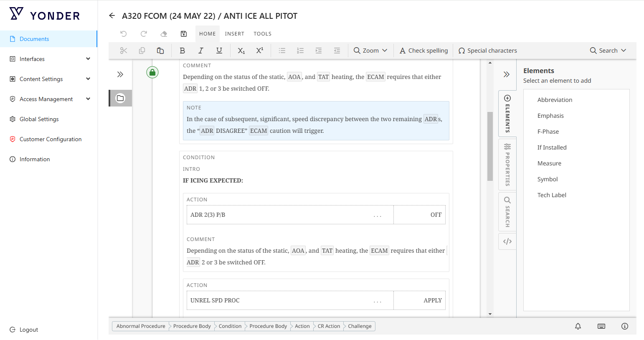Go to Documents in sidebar
Screen dimensions: 644x340
(x=48, y=39)
